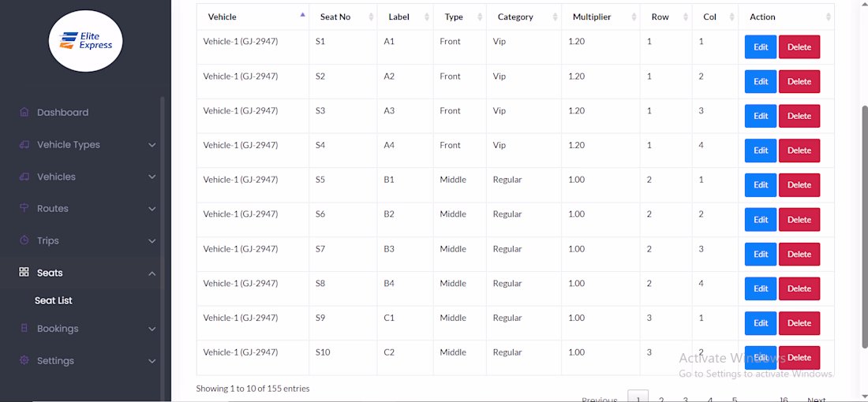868x402 pixels.
Task: Click the Trips sidebar icon
Action: click(x=24, y=240)
